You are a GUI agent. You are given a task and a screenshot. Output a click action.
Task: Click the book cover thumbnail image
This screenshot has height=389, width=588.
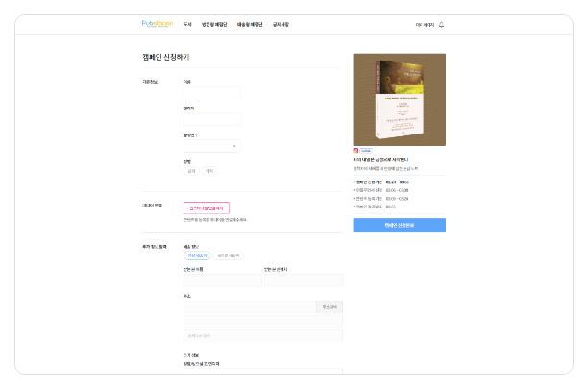(x=399, y=99)
